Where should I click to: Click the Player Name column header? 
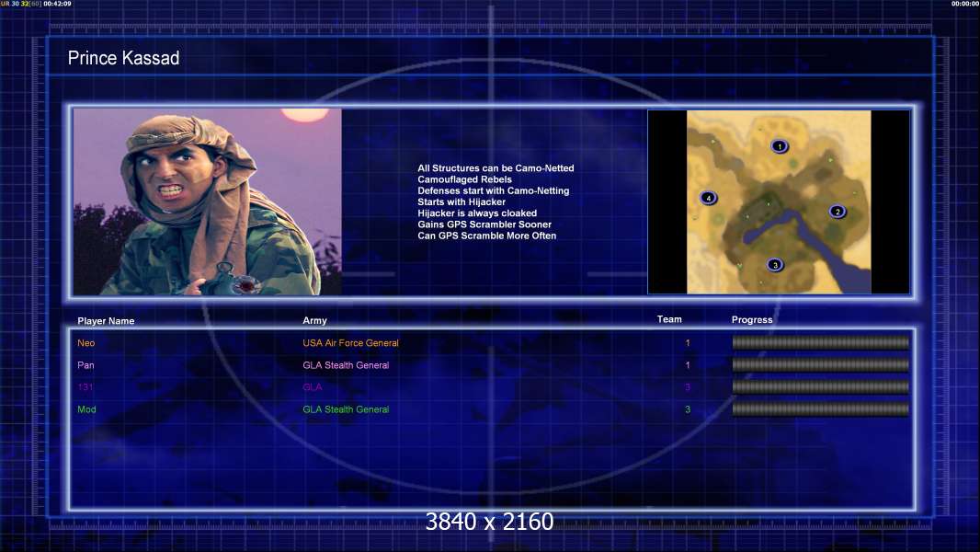coord(106,321)
